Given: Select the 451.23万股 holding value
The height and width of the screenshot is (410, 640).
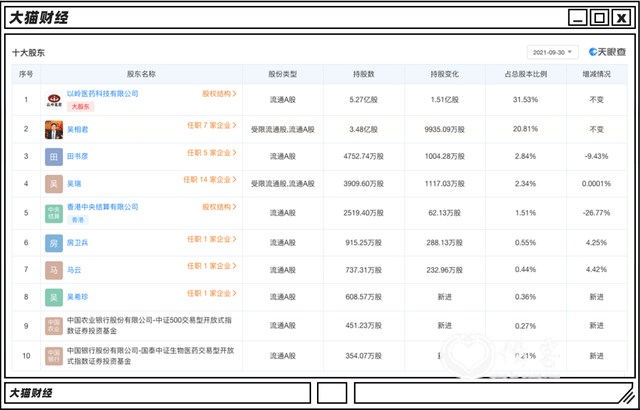Looking at the screenshot, I should (x=363, y=326).
